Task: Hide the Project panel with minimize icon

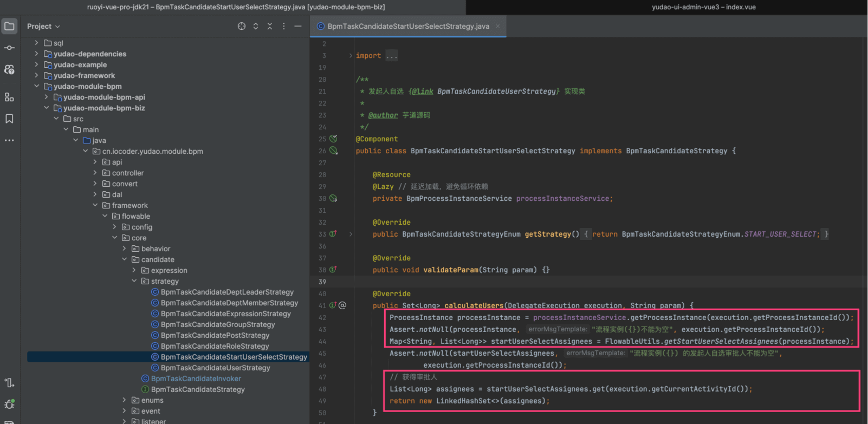Action: pyautogui.click(x=298, y=26)
